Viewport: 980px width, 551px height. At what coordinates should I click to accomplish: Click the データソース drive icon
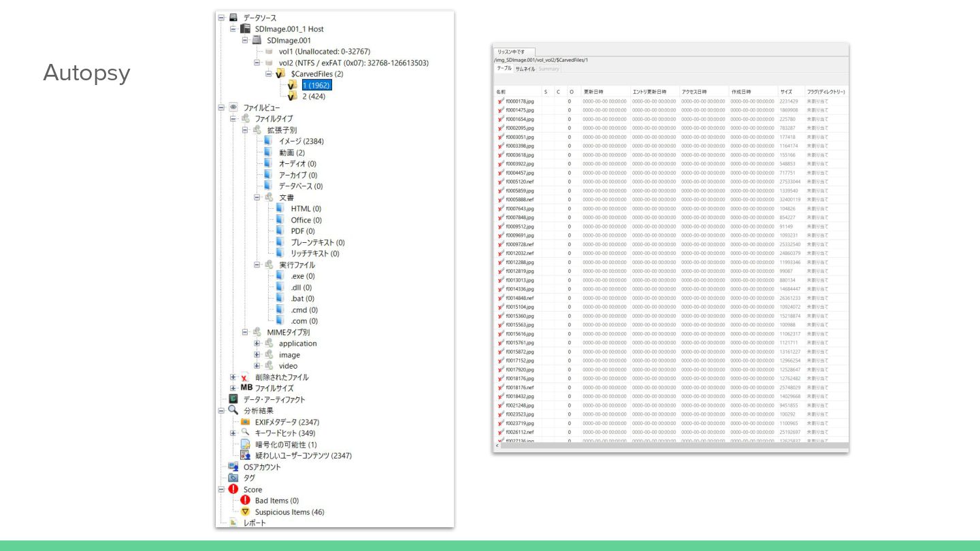[233, 18]
